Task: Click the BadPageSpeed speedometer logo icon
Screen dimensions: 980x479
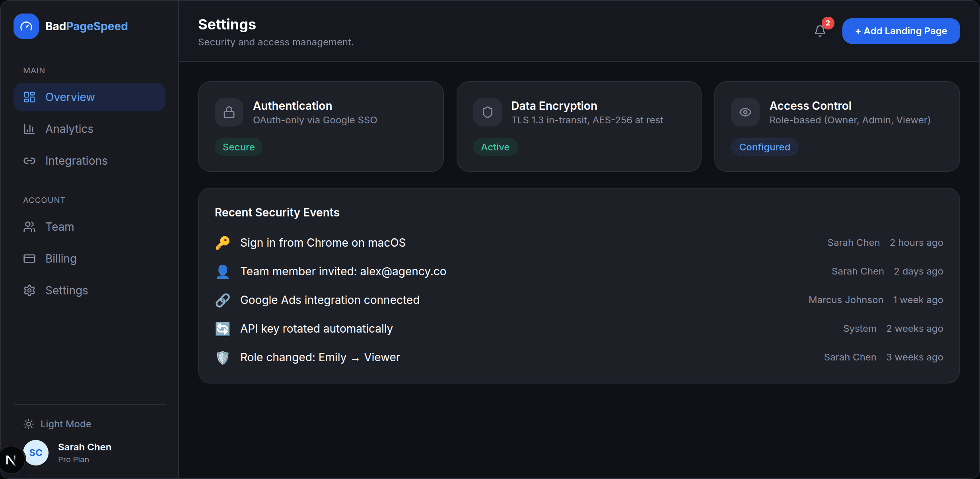Action: tap(26, 26)
